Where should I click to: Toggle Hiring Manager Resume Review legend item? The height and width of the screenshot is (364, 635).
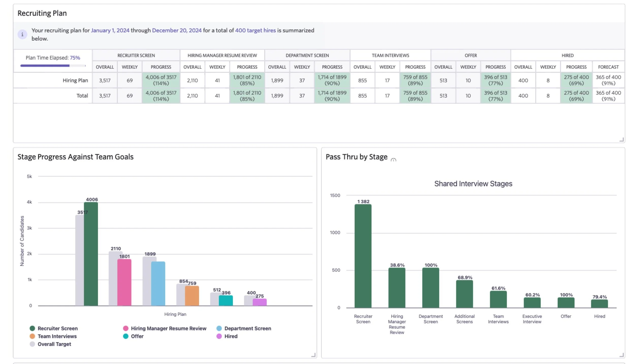tap(165, 328)
